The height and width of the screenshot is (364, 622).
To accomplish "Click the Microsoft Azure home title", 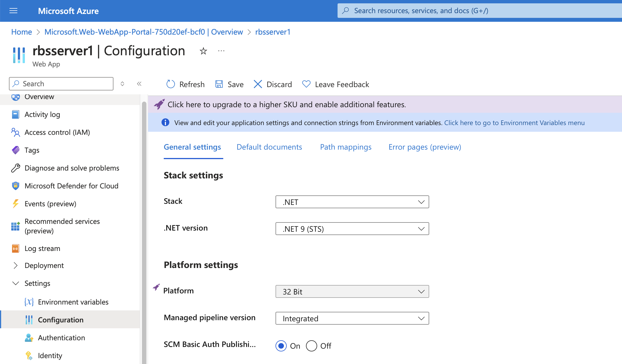I will click(x=68, y=11).
